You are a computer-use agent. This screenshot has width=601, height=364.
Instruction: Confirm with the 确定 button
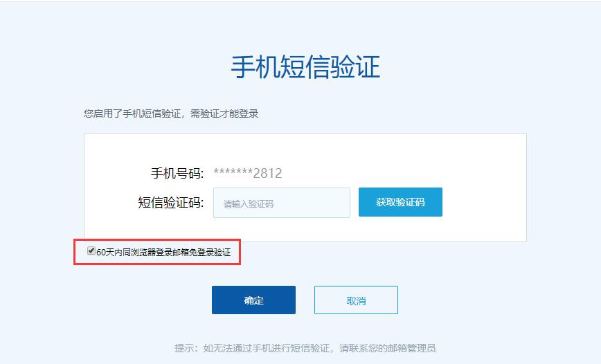point(253,300)
